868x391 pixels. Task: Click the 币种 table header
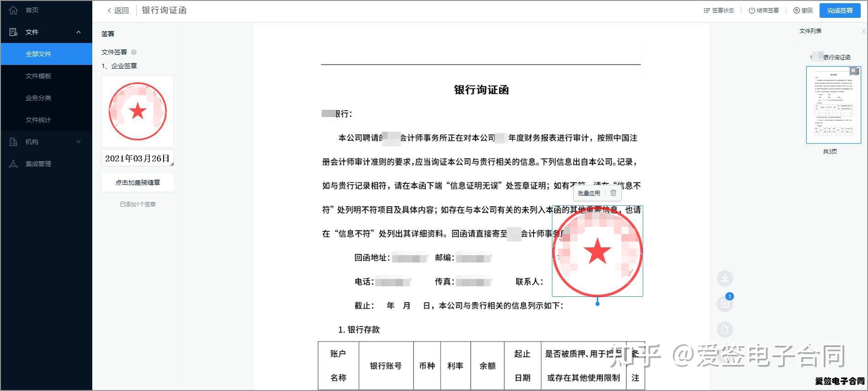tap(427, 366)
